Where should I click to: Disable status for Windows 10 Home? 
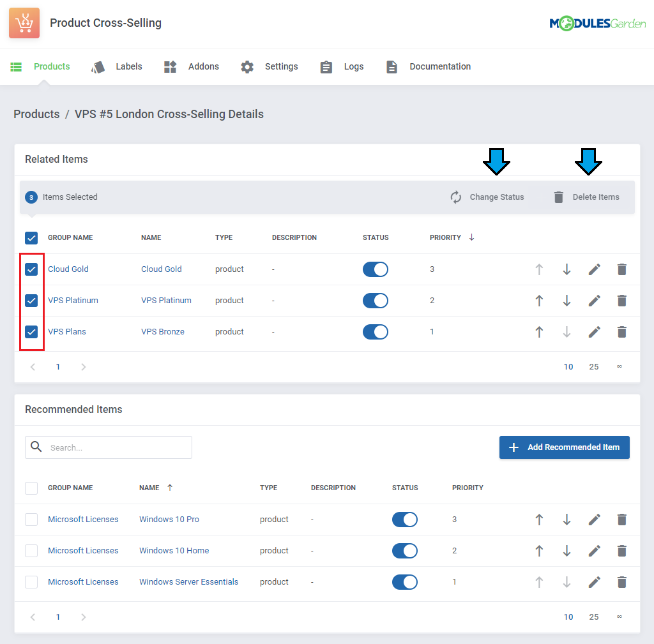point(404,551)
